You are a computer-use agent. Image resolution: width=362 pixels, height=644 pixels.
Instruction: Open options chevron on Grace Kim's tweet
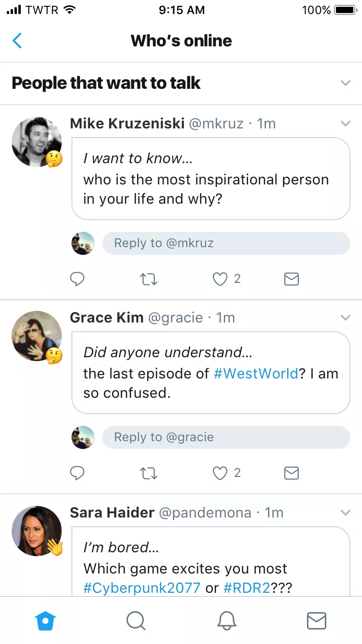click(345, 318)
